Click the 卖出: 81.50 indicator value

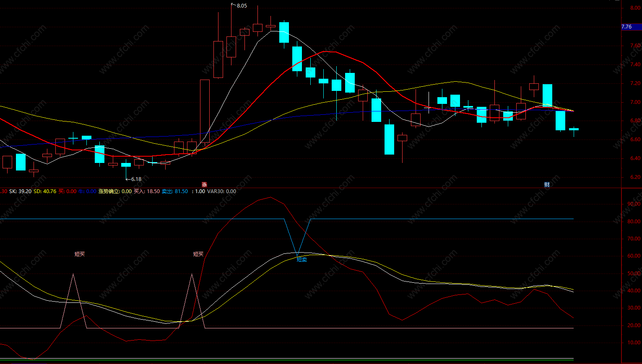click(175, 191)
